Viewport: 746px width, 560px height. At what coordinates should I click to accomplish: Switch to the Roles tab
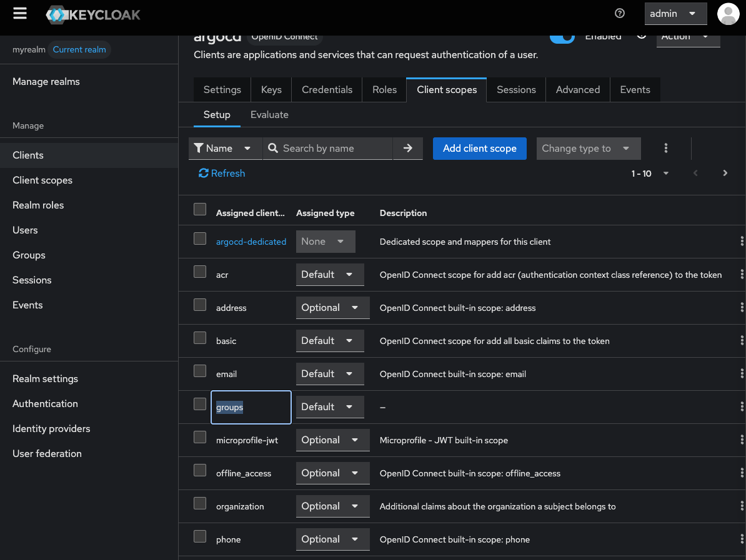(x=384, y=90)
